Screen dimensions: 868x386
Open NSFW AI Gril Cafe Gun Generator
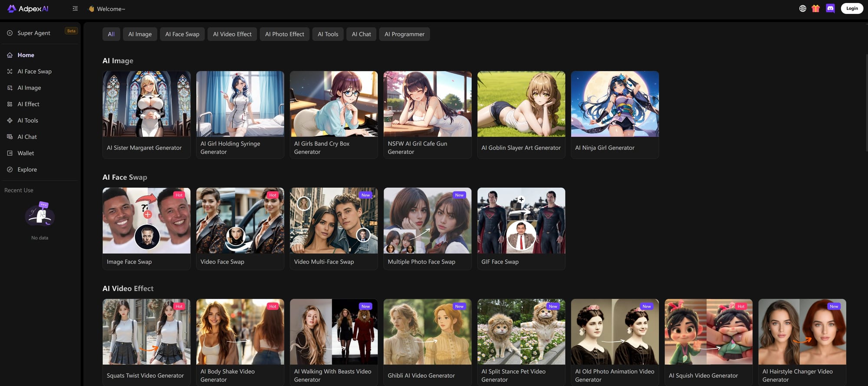(x=427, y=114)
